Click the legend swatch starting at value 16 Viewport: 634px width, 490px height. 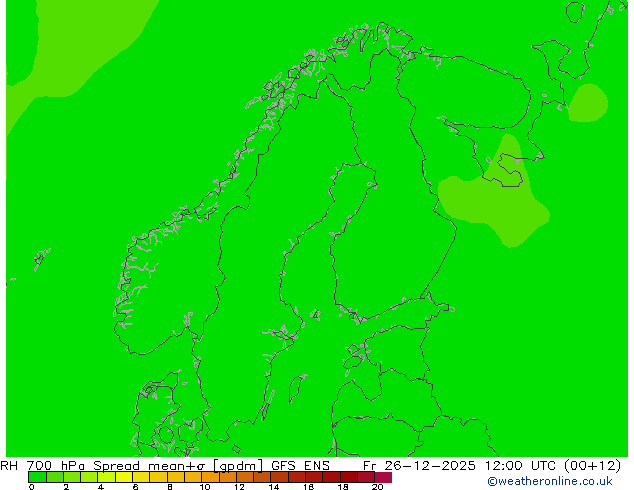314,477
